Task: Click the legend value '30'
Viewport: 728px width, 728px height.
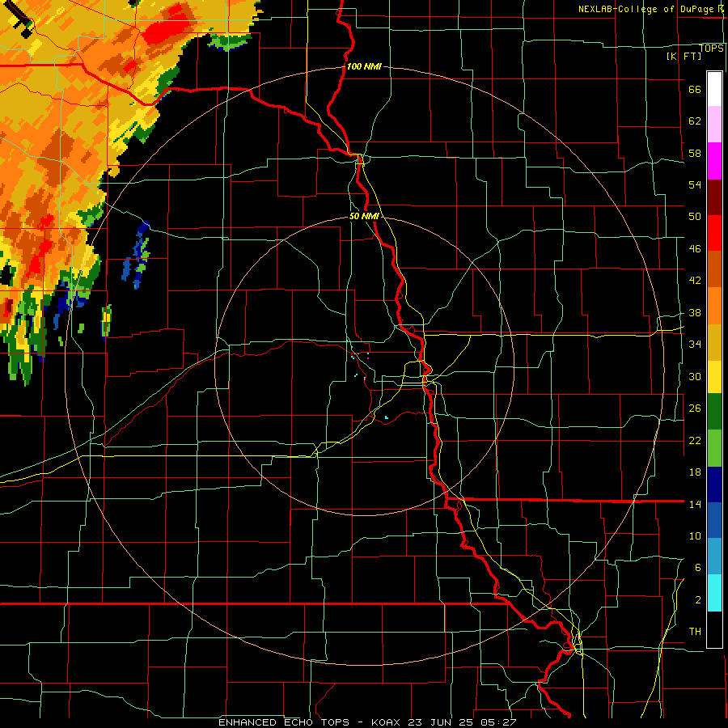Action: [695, 376]
